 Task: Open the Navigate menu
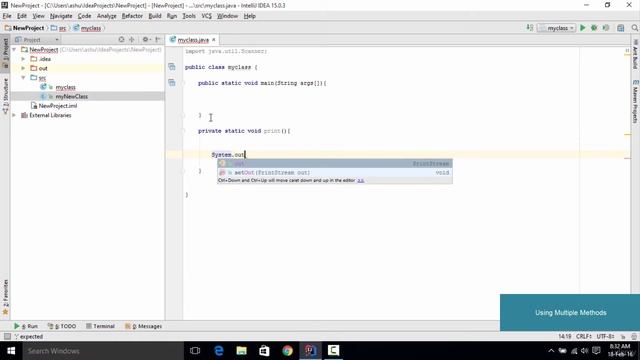pos(61,16)
